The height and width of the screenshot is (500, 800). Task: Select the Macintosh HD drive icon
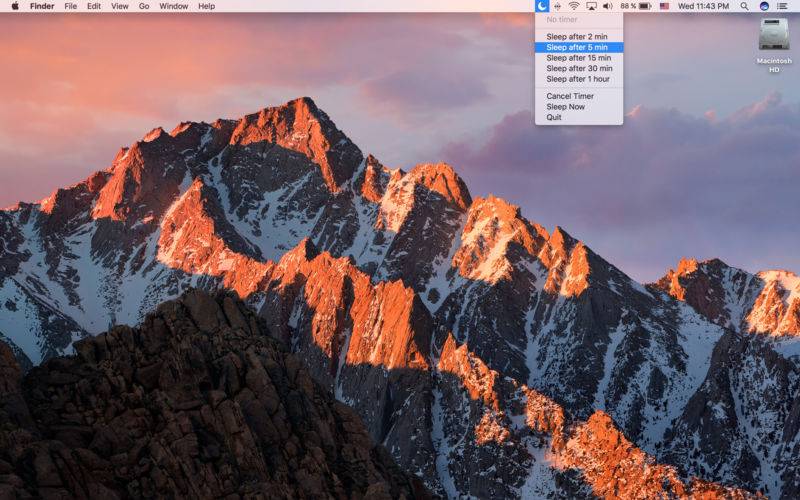(x=774, y=35)
